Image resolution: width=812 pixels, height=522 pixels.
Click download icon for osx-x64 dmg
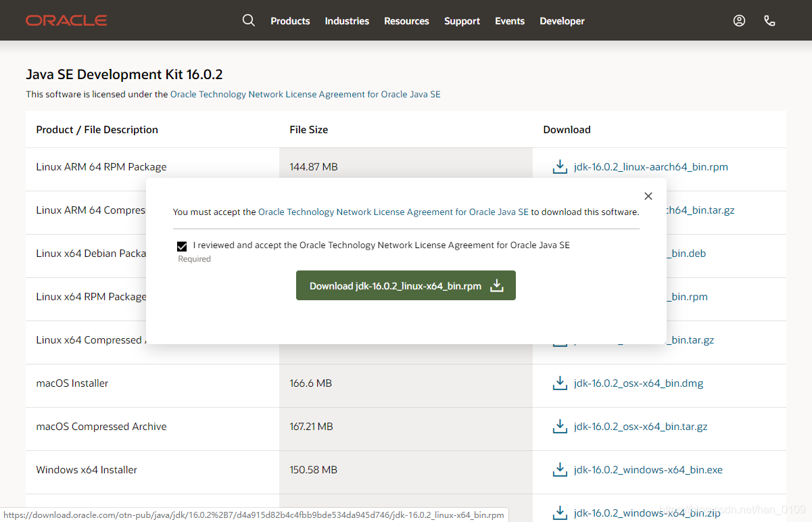tap(560, 383)
